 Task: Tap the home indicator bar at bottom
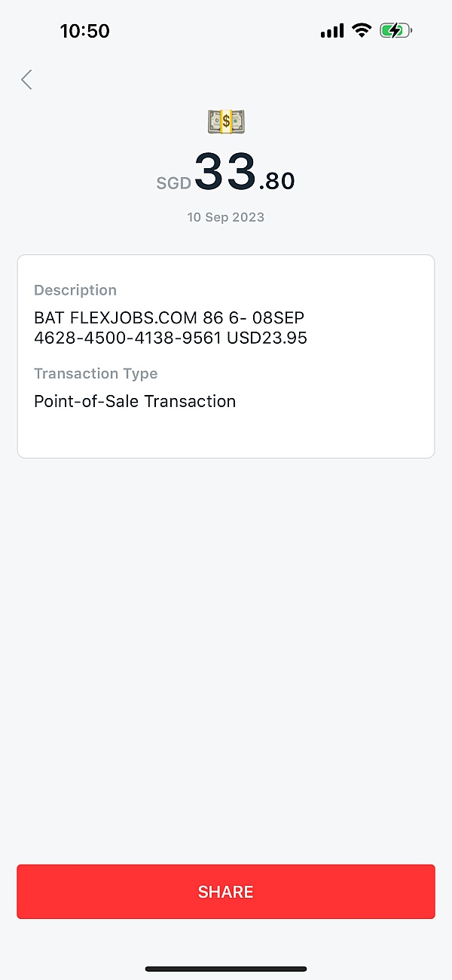pos(225,969)
